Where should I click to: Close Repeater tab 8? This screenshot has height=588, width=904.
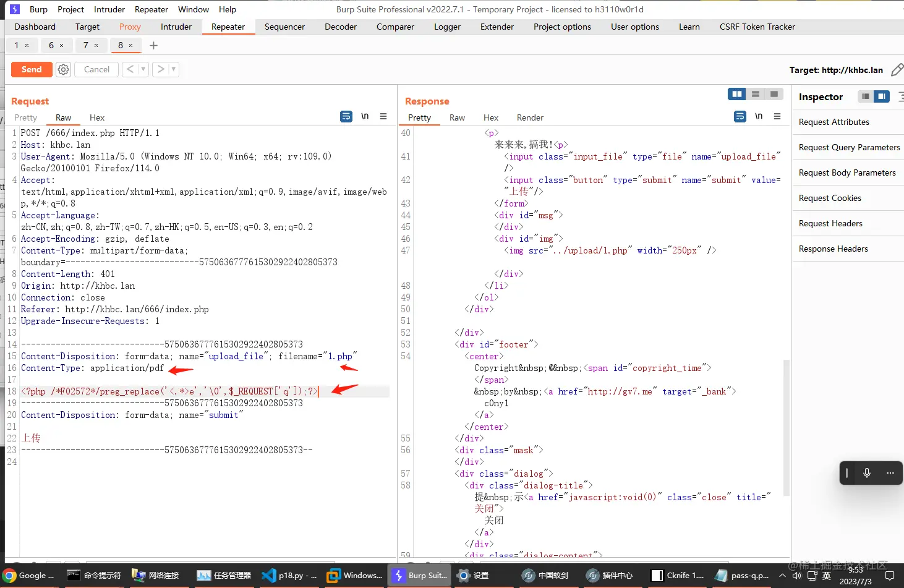[x=131, y=45]
